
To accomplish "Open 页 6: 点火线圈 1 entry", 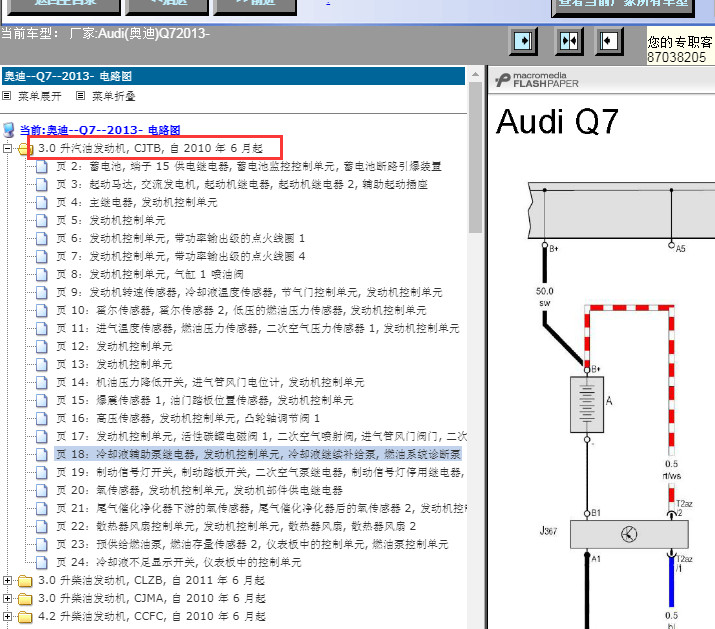I will [181, 239].
